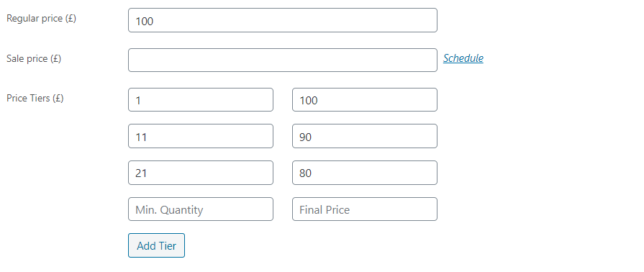Viewport: 644px width, 272px height.
Task: Click the Sale price (£) label
Action: pyautogui.click(x=34, y=59)
